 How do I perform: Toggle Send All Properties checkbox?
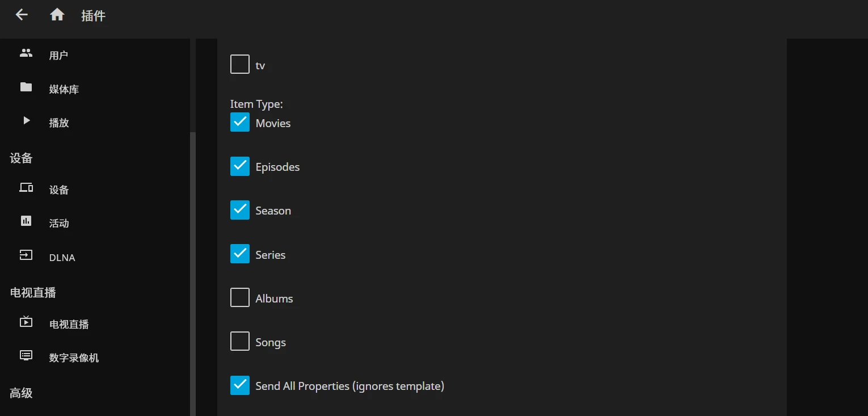240,385
